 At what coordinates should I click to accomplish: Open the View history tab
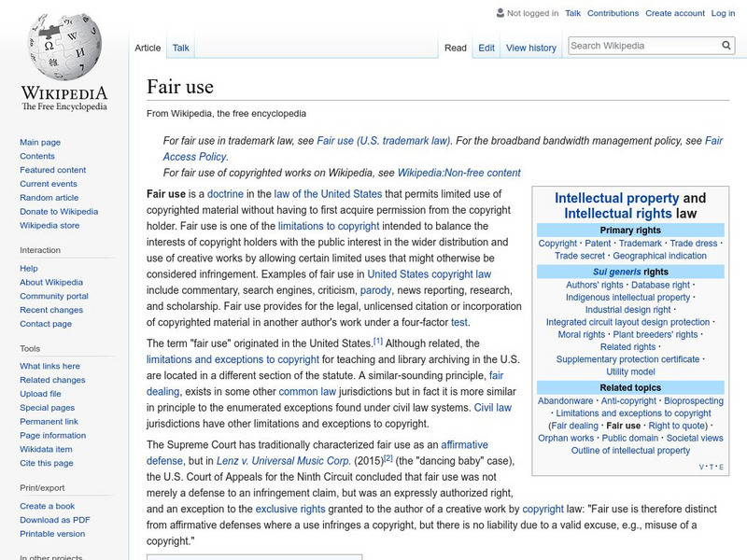[531, 48]
